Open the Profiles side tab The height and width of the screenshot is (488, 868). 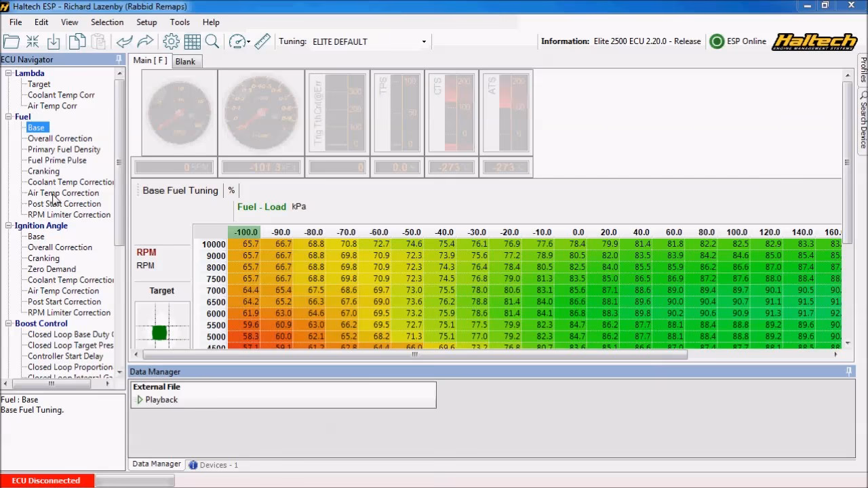point(863,70)
